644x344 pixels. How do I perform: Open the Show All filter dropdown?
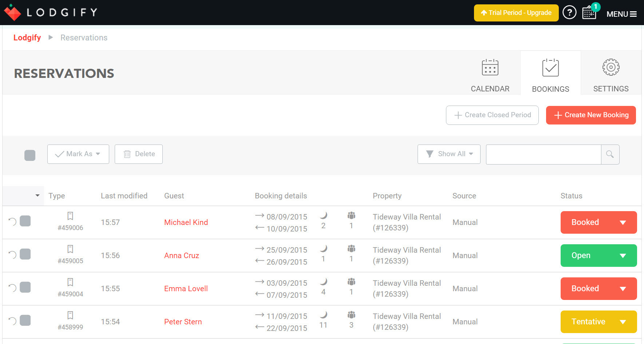(449, 154)
